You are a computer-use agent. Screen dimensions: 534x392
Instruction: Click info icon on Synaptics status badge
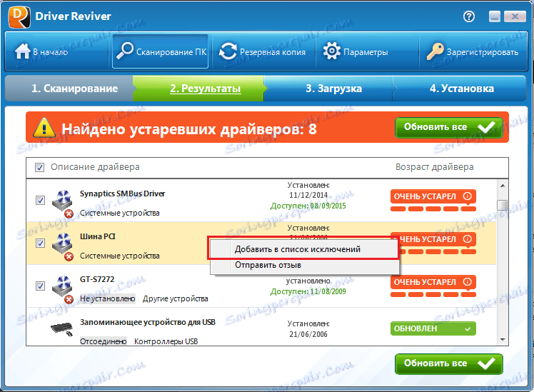coord(467,196)
